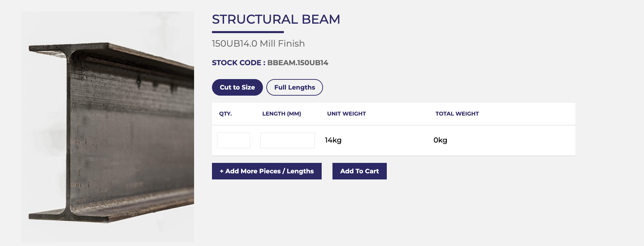Image resolution: width=644 pixels, height=246 pixels.
Task: Click the TOTAL WEIGHT column header
Action: tap(457, 114)
